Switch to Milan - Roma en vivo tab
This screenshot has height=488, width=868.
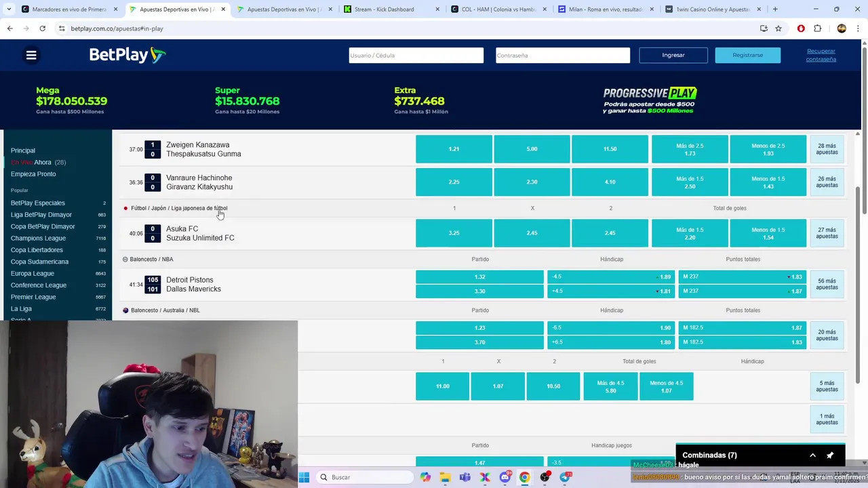606,9
